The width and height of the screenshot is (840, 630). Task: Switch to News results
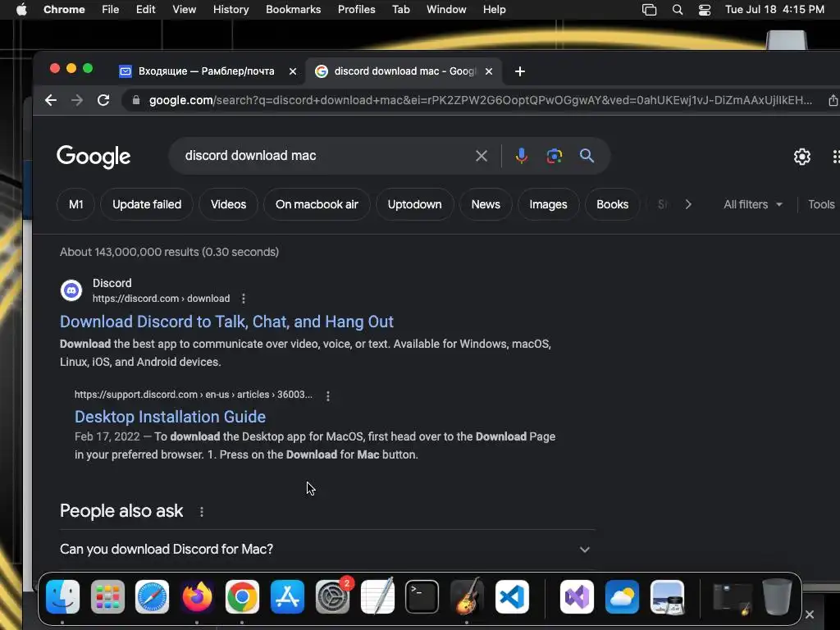click(486, 204)
